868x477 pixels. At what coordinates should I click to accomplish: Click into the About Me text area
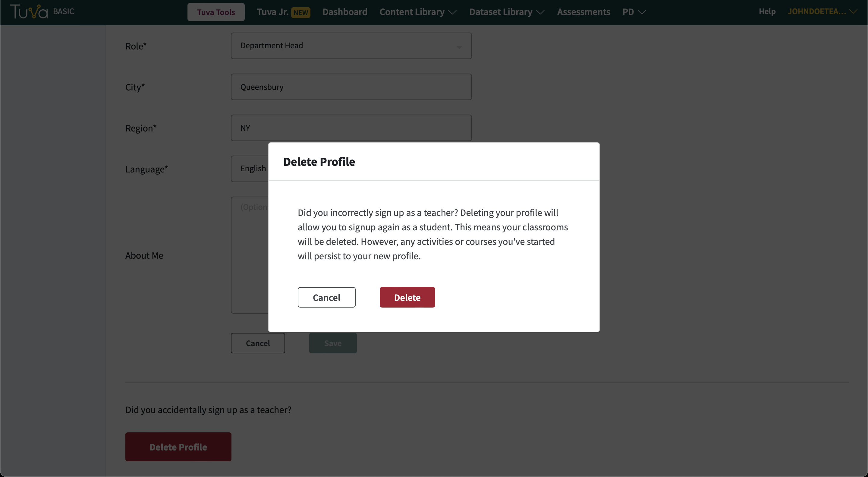[250, 255]
